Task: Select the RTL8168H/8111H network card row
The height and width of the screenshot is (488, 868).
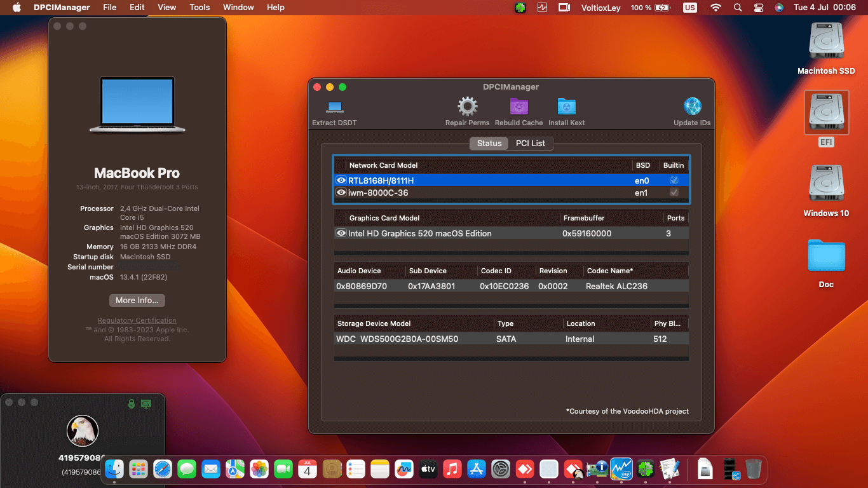Action: 512,180
